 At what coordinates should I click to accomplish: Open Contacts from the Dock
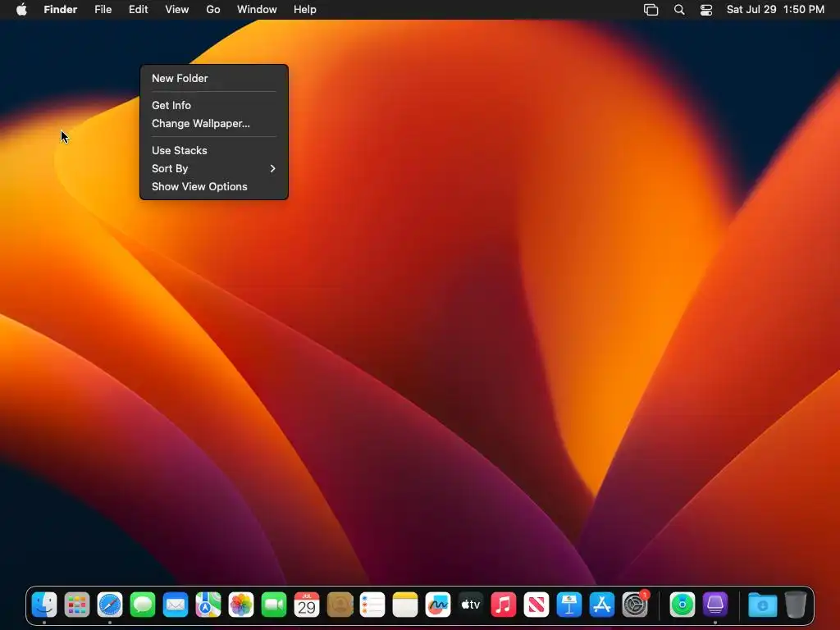pyautogui.click(x=340, y=605)
